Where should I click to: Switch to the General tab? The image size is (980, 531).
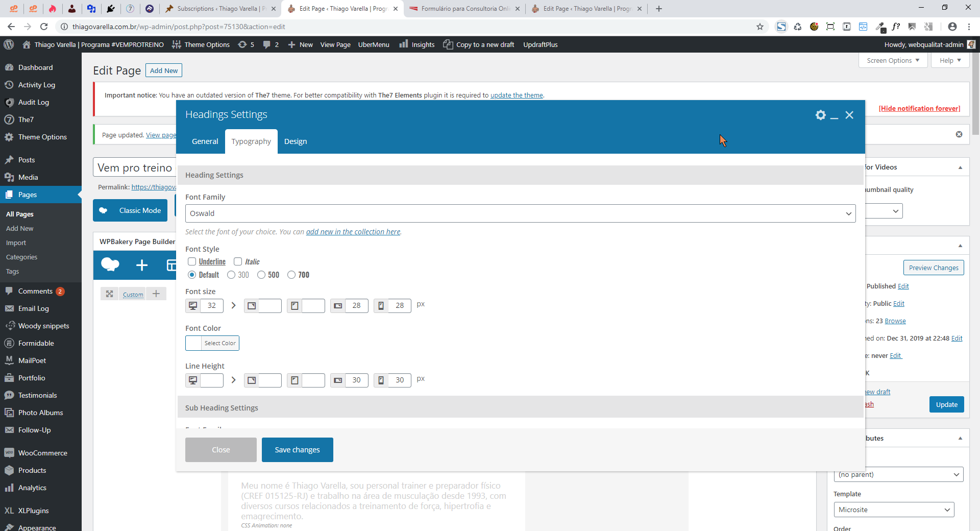[205, 141]
